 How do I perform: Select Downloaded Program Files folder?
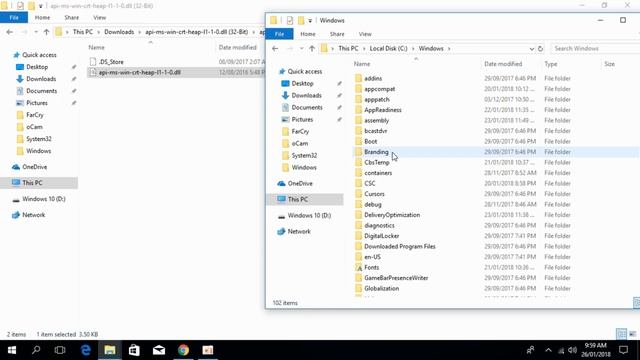coord(400,247)
